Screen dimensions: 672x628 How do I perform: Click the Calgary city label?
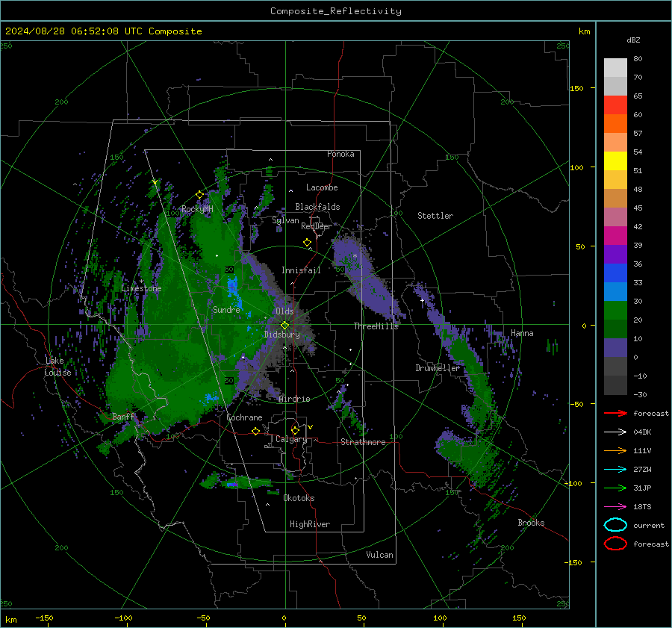[291, 439]
